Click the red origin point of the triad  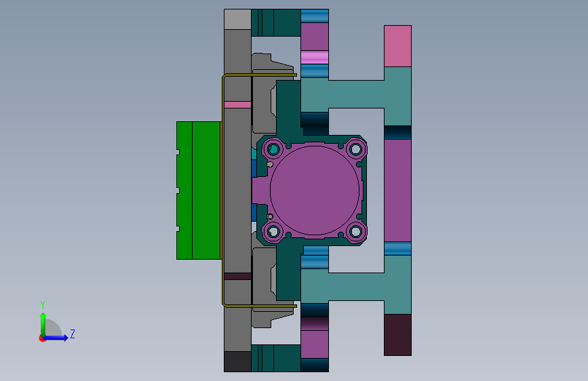[x=42, y=338]
